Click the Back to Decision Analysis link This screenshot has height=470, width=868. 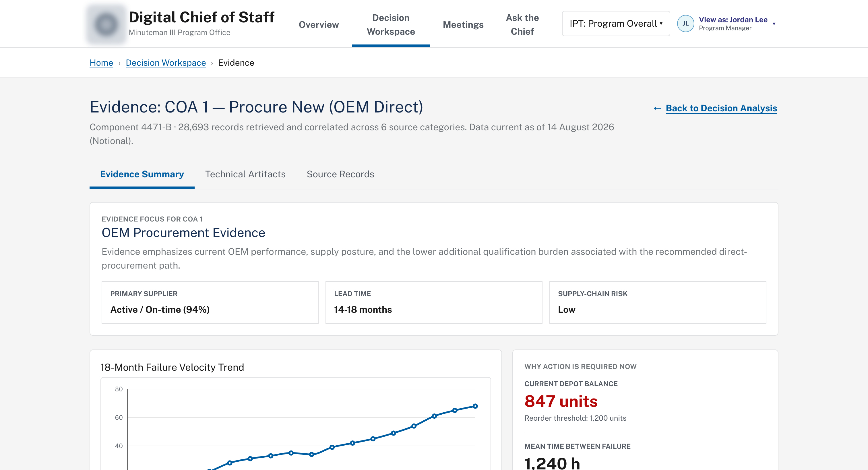(x=721, y=108)
